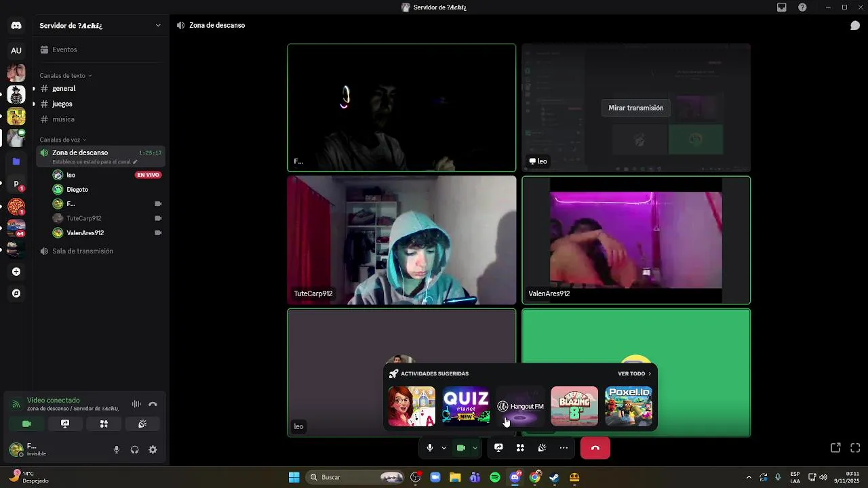Open soundboard from the call control bar

point(542,448)
